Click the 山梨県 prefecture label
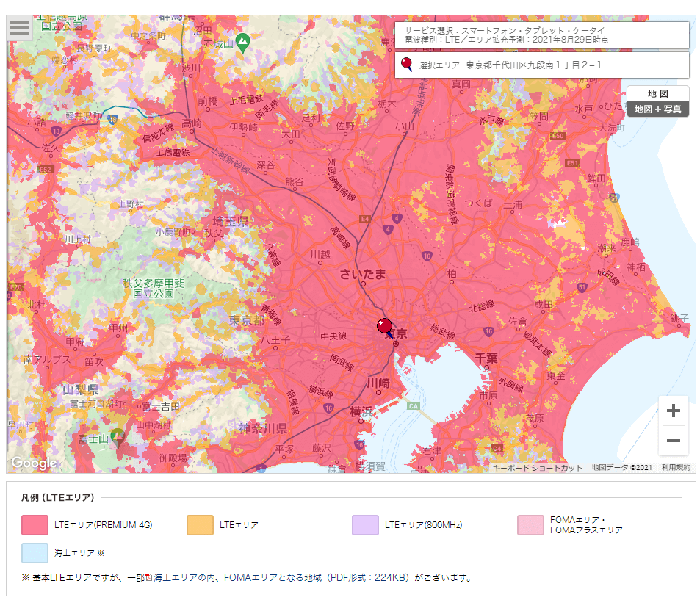700x603 pixels. (x=81, y=389)
